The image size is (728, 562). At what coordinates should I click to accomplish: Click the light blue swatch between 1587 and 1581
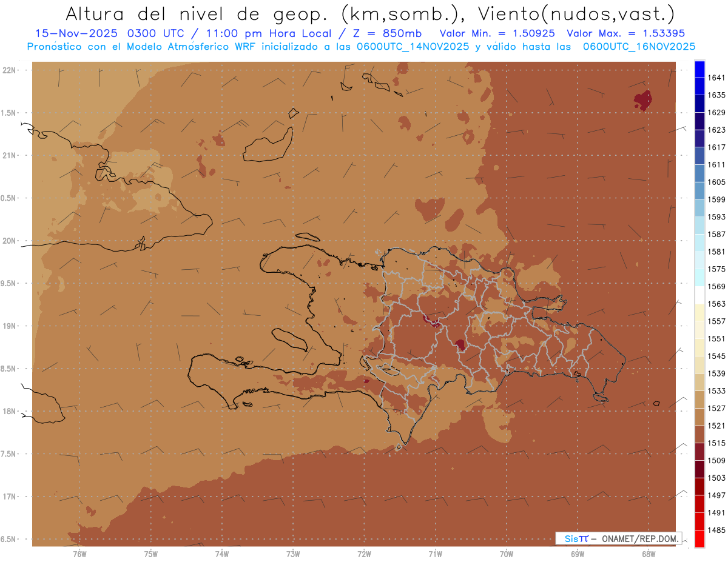(699, 243)
